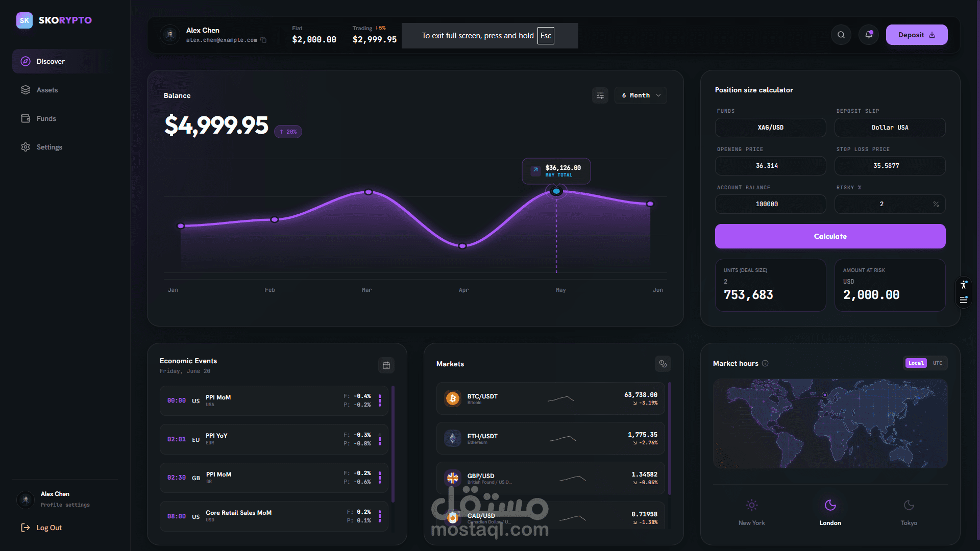The height and width of the screenshot is (551, 980).
Task: Click the Markets list scrollbar
Action: (x=669, y=438)
